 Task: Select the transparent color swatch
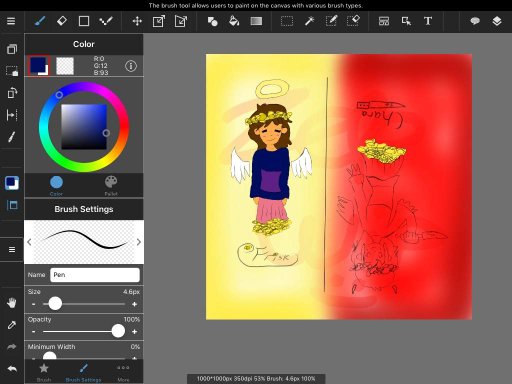65,66
